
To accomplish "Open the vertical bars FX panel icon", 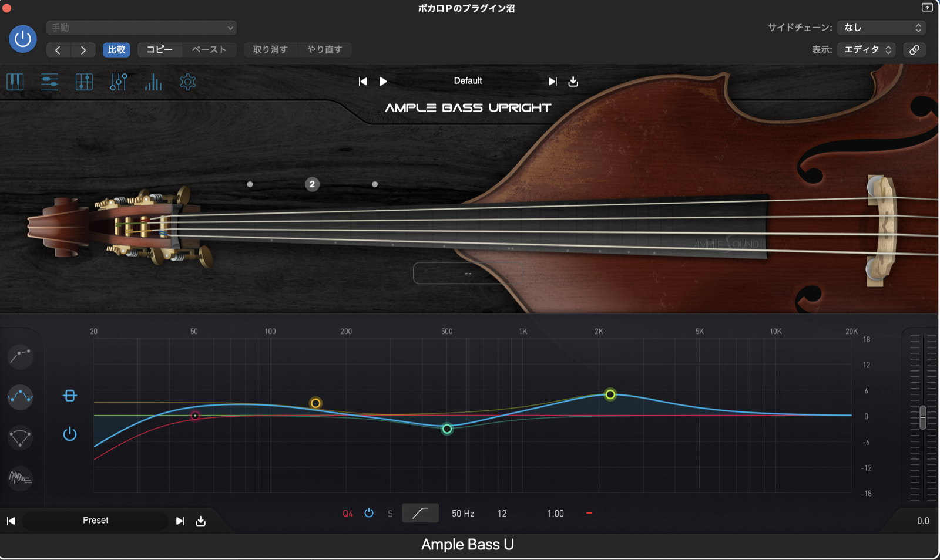I will point(153,82).
